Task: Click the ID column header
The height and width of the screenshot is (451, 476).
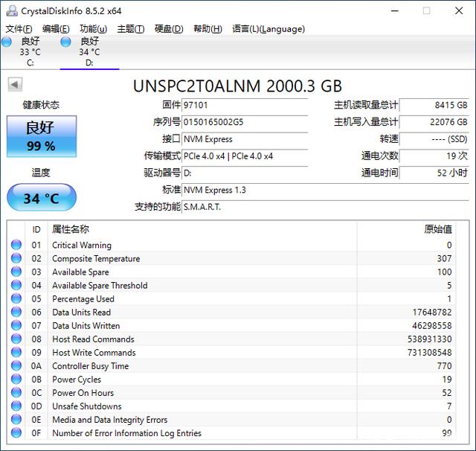Action: (36, 229)
